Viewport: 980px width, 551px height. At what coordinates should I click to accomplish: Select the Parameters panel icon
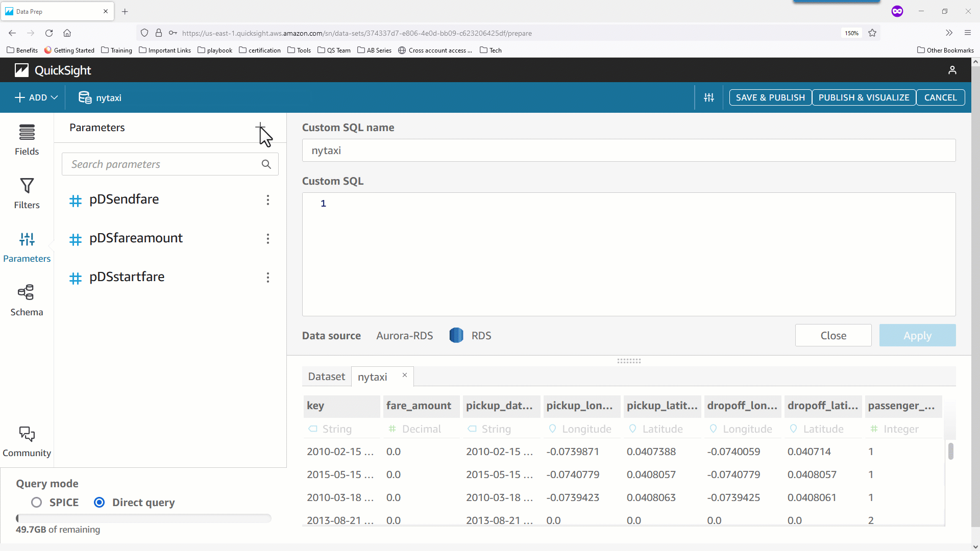tap(27, 240)
